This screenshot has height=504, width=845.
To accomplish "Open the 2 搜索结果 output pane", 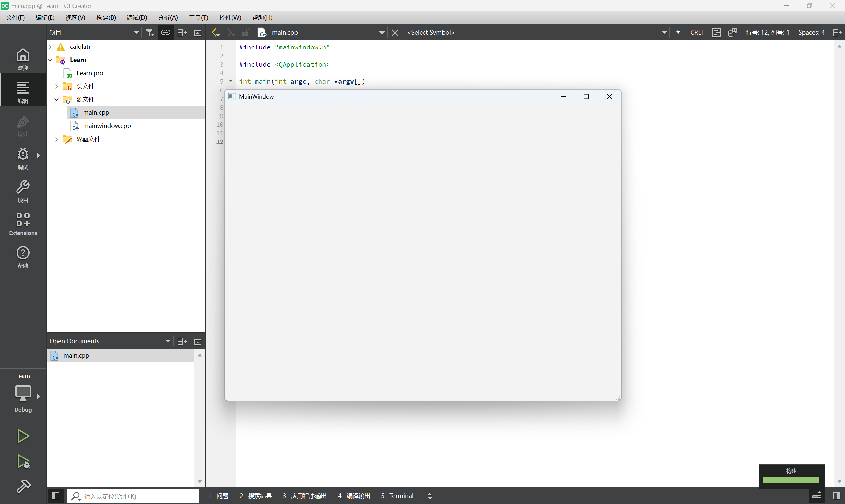I will (x=255, y=496).
